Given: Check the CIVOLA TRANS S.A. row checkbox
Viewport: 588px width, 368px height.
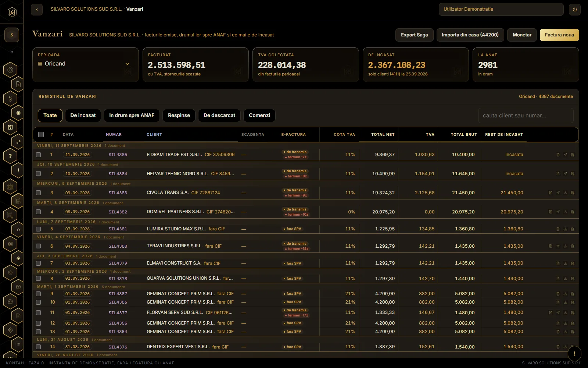Looking at the screenshot, I should pos(39,193).
